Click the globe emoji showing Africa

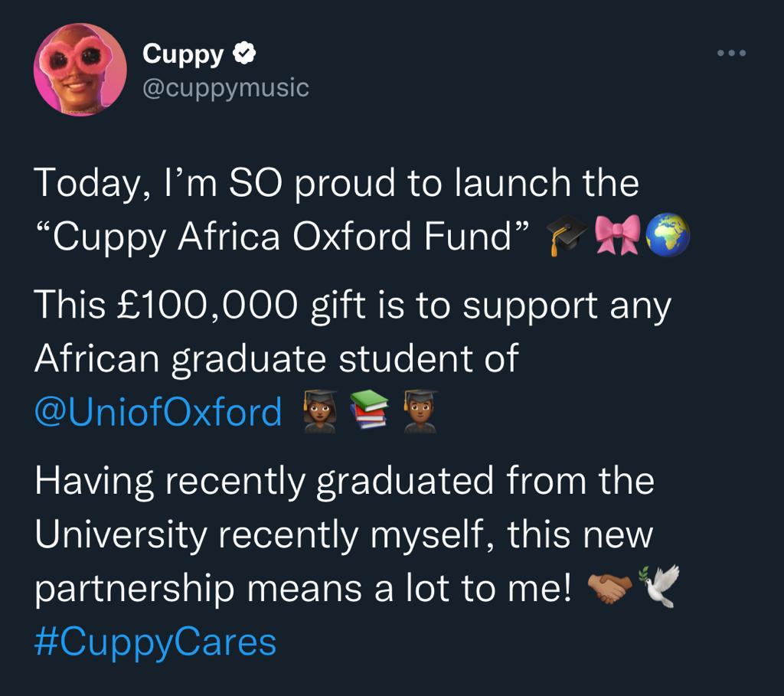tap(668, 240)
